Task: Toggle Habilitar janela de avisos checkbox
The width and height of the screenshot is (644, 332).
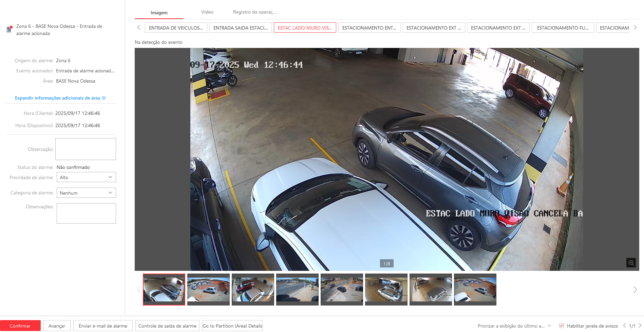Action: [x=562, y=326]
